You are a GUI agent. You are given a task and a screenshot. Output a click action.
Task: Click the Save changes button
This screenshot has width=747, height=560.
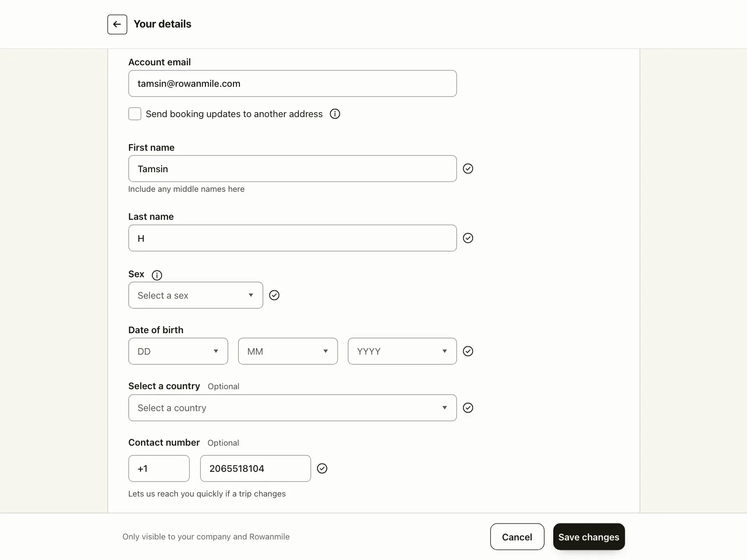click(x=589, y=537)
